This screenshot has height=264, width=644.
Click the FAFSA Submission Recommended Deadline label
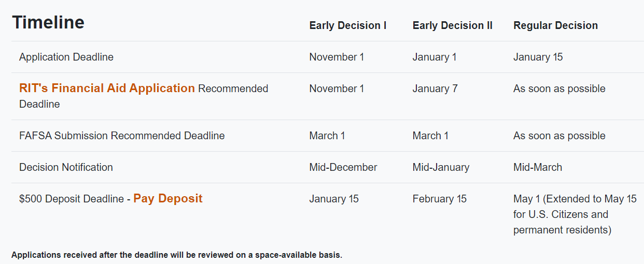[x=122, y=136]
